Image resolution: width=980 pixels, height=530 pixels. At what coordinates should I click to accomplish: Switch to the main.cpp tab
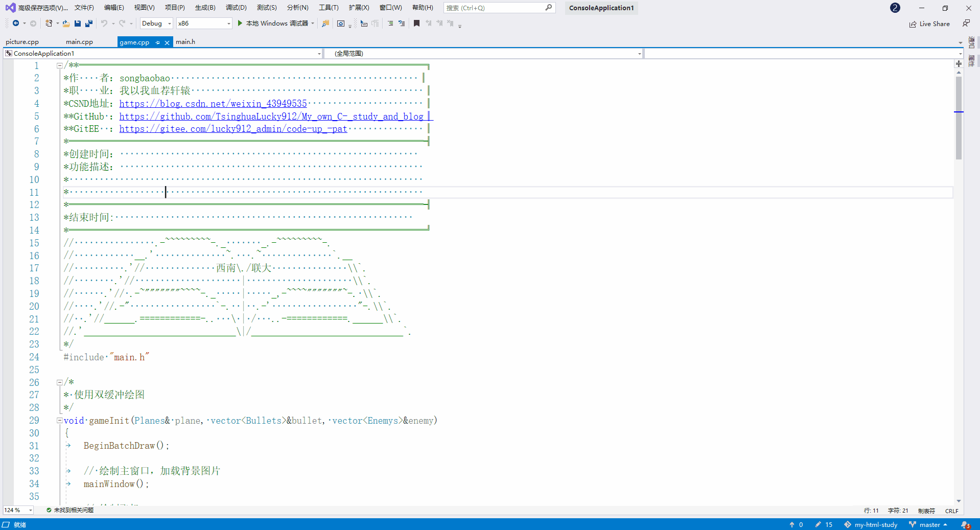[79, 42]
